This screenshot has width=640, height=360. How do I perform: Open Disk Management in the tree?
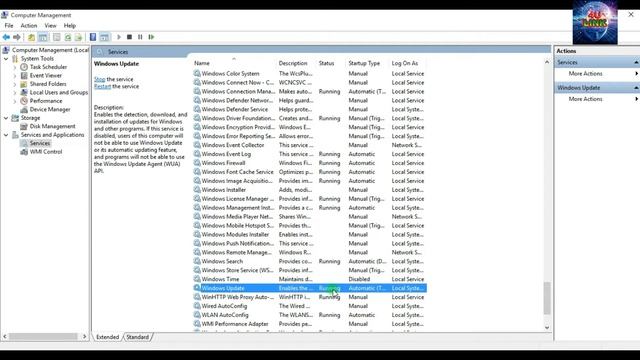[x=52, y=126]
